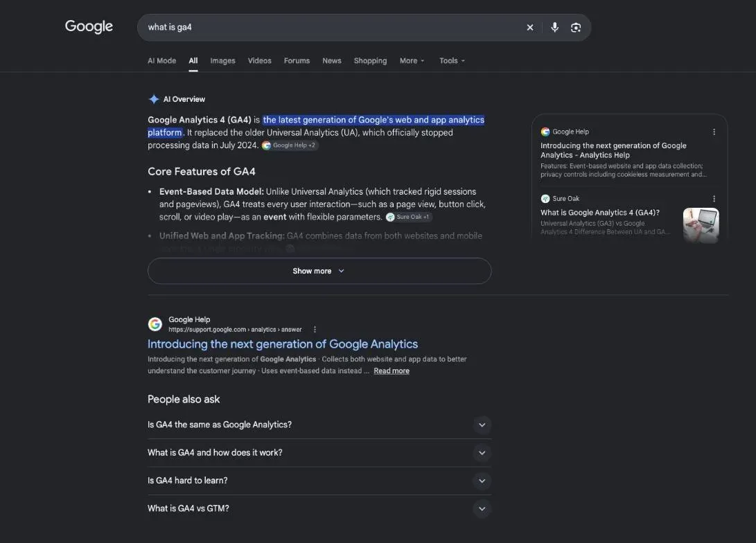Image resolution: width=756 pixels, height=543 pixels.
Task: Expand "Is GA4 hard to learn?" question
Action: (x=319, y=481)
